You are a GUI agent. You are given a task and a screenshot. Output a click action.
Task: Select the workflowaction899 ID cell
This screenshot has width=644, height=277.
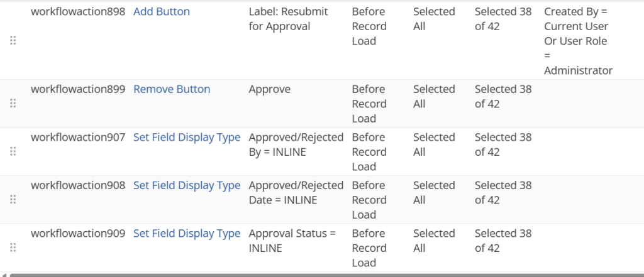tap(78, 89)
